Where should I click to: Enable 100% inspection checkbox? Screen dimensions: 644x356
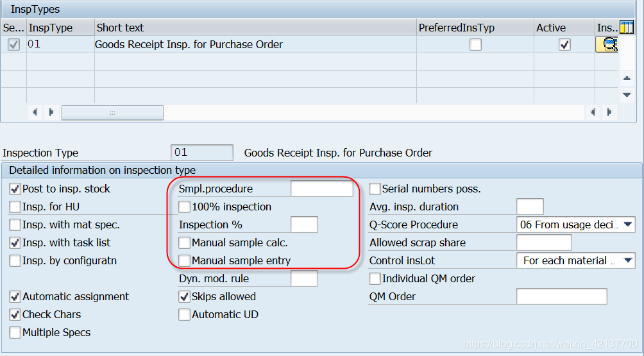(184, 207)
